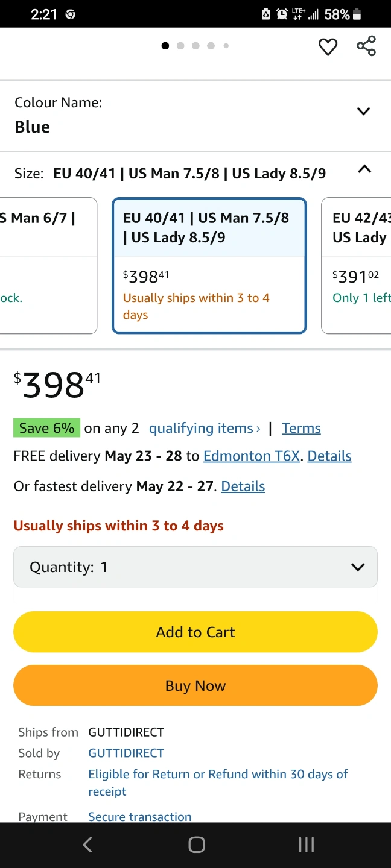Change delivery location Edmonton T6X
The height and width of the screenshot is (868, 391).
coord(252,456)
